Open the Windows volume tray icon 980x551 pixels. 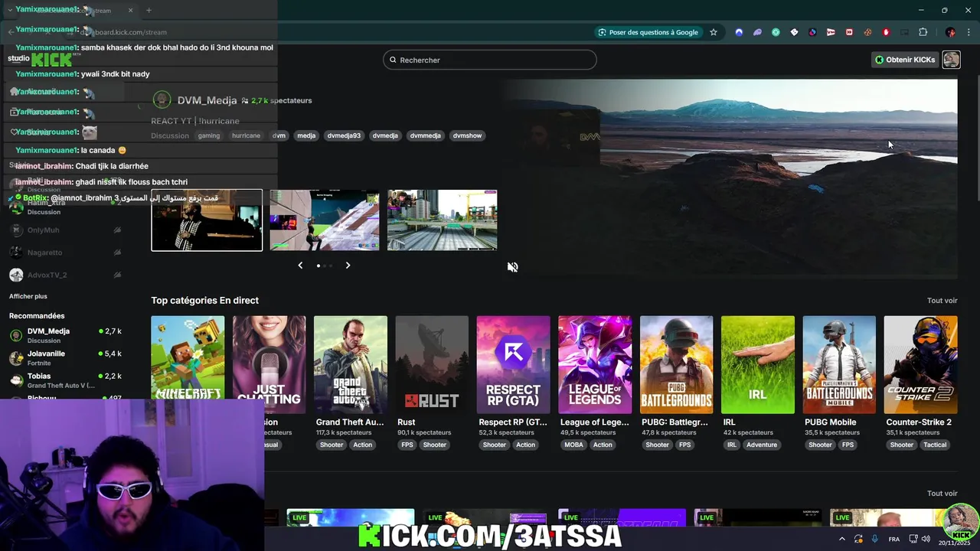click(927, 539)
